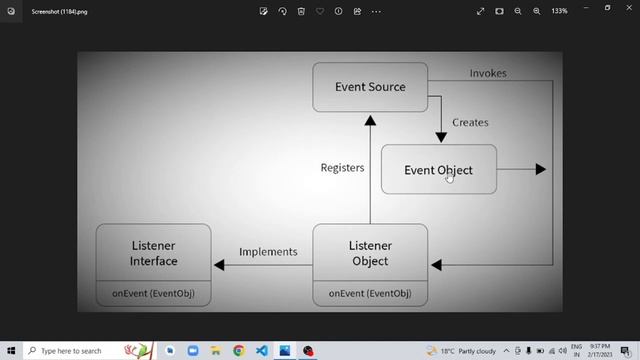Close the Photos window
The width and height of the screenshot is (640, 360).
point(629,8)
